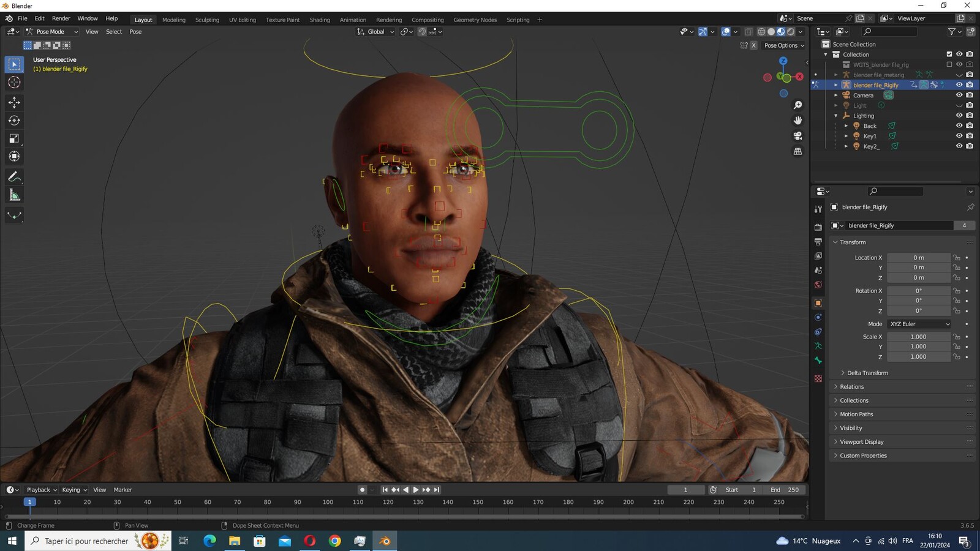Open Global transform orientation dropdown

tap(376, 32)
